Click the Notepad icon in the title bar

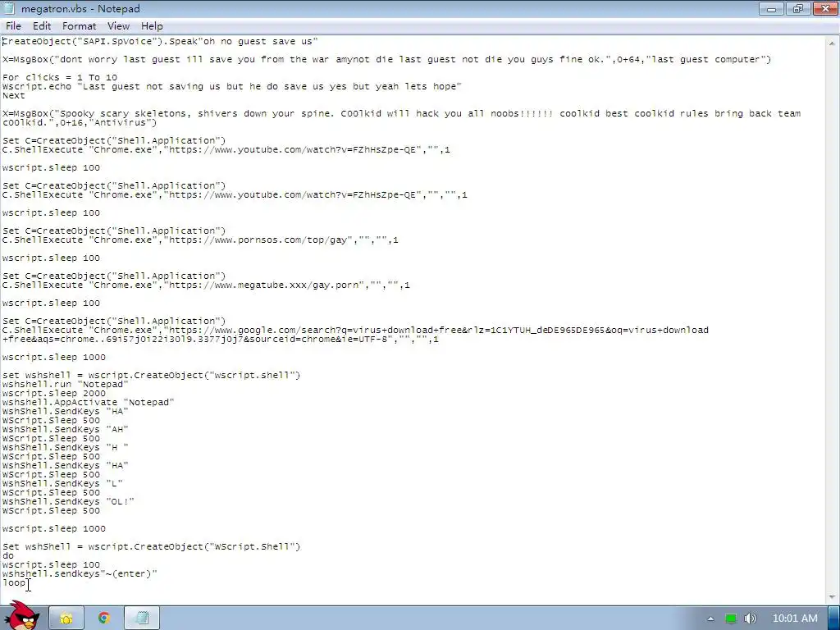[x=8, y=8]
